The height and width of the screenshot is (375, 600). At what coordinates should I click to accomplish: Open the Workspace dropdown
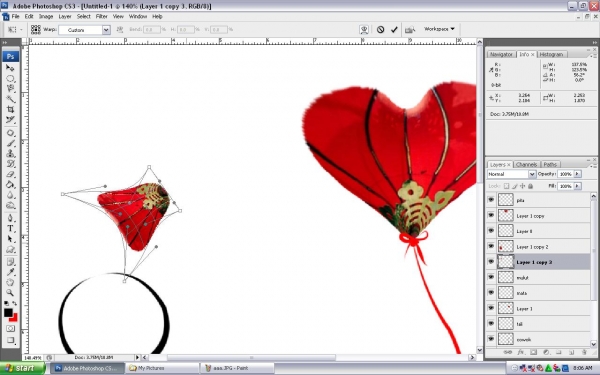439,29
